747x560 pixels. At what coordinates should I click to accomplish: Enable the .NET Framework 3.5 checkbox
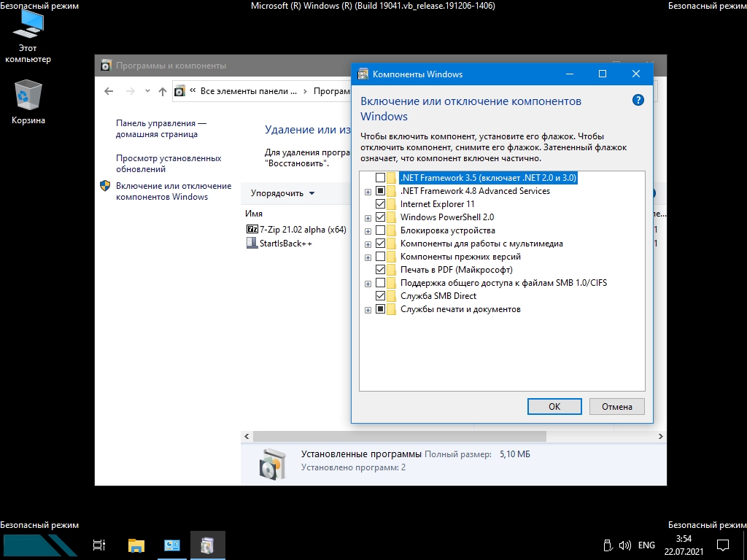pyautogui.click(x=380, y=178)
